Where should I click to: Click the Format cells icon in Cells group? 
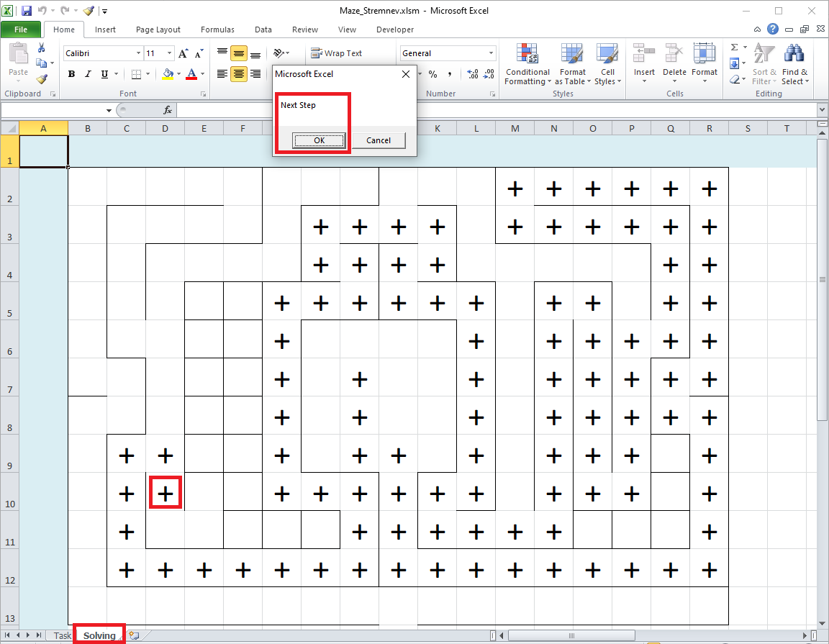[x=705, y=53]
